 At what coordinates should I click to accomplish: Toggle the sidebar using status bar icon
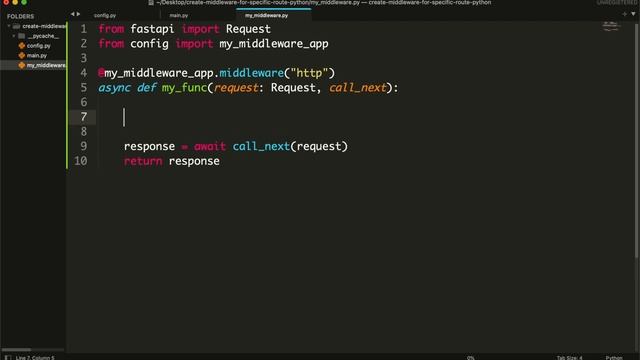click(8, 358)
